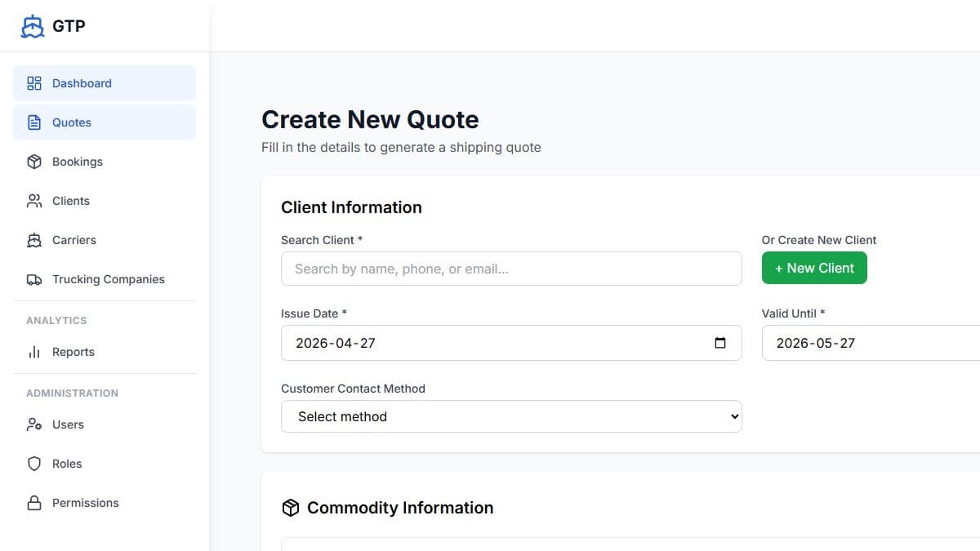Image resolution: width=980 pixels, height=551 pixels.
Task: Click the Permissions lock icon
Action: 34,503
